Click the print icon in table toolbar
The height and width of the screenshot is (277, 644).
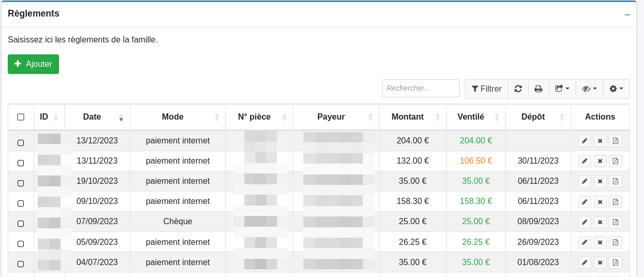pos(538,89)
